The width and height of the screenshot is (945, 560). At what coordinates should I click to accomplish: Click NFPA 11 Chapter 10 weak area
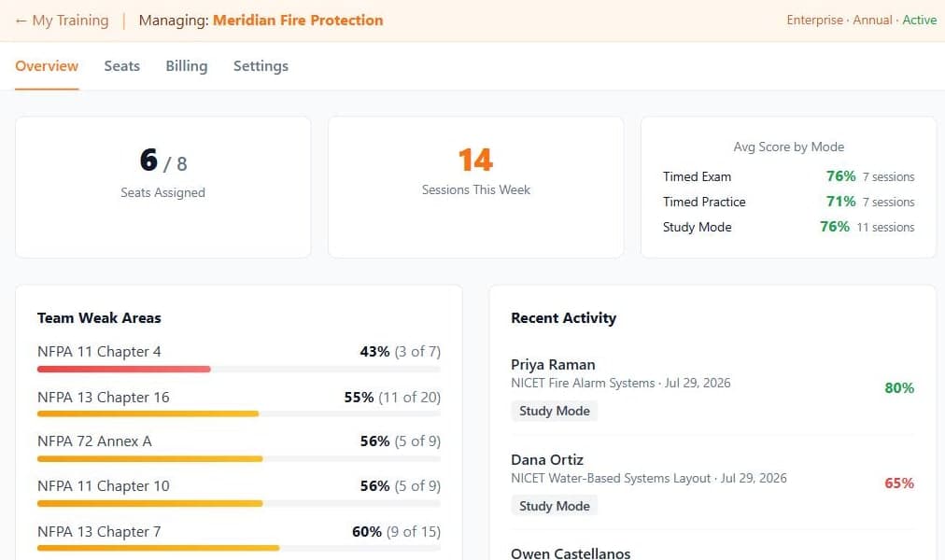[x=103, y=486]
